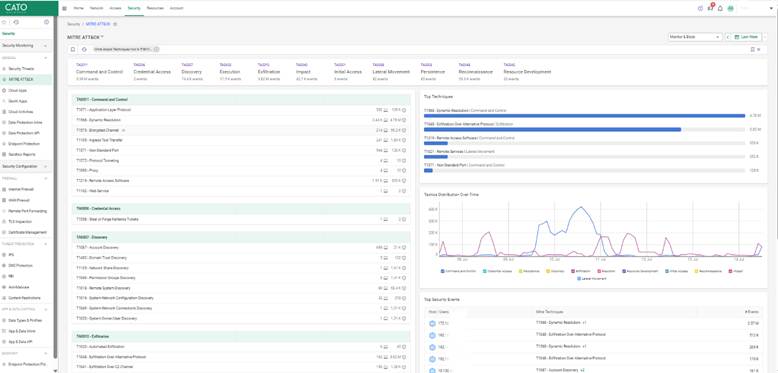The width and height of the screenshot is (778, 373).
Task: Remove the MITRE technique filter chip
Action: point(156,49)
